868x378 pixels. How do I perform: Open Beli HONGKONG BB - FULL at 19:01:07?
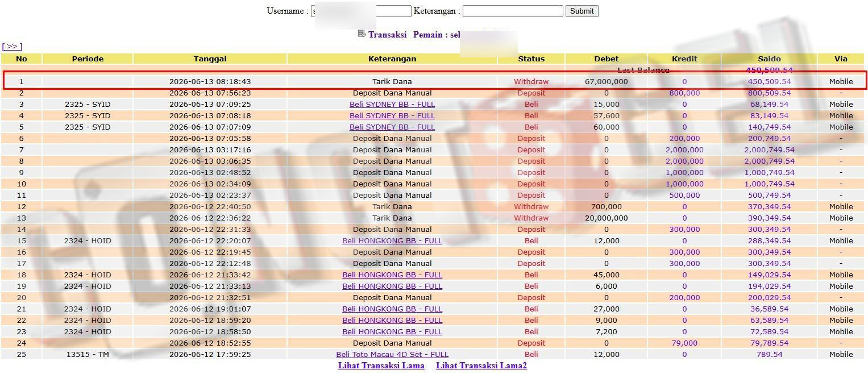[392, 309]
